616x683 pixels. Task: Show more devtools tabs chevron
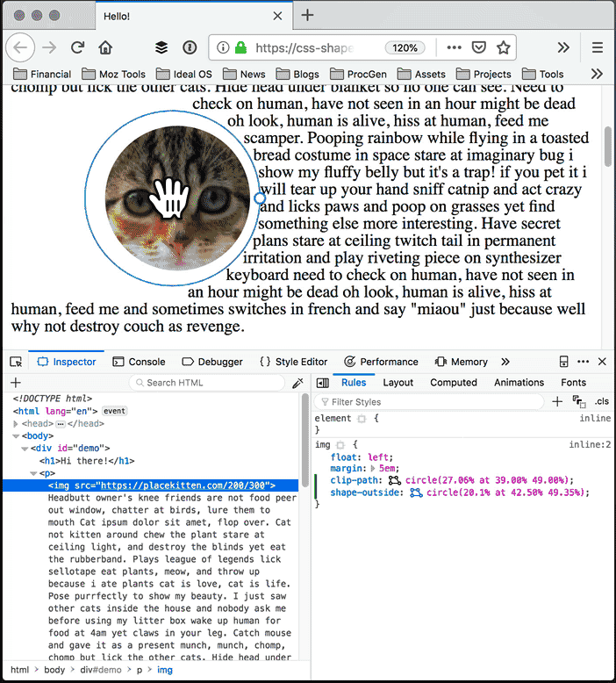pyautogui.click(x=505, y=362)
